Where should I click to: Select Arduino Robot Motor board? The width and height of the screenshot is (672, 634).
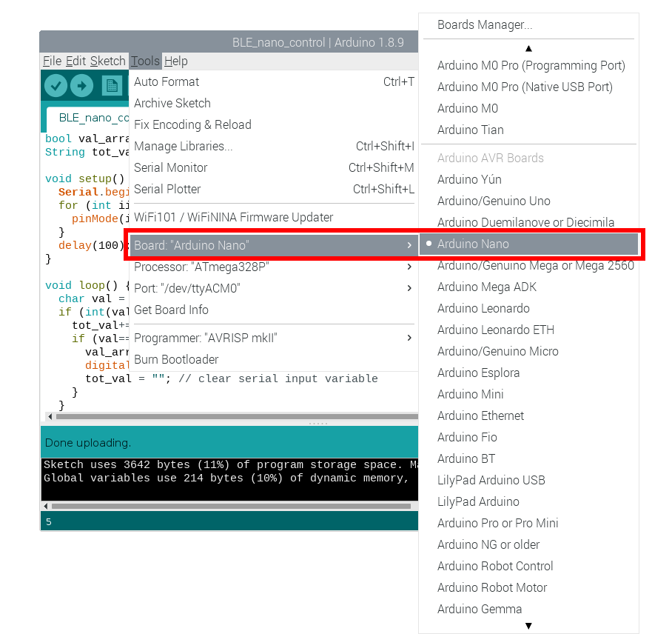(528, 587)
